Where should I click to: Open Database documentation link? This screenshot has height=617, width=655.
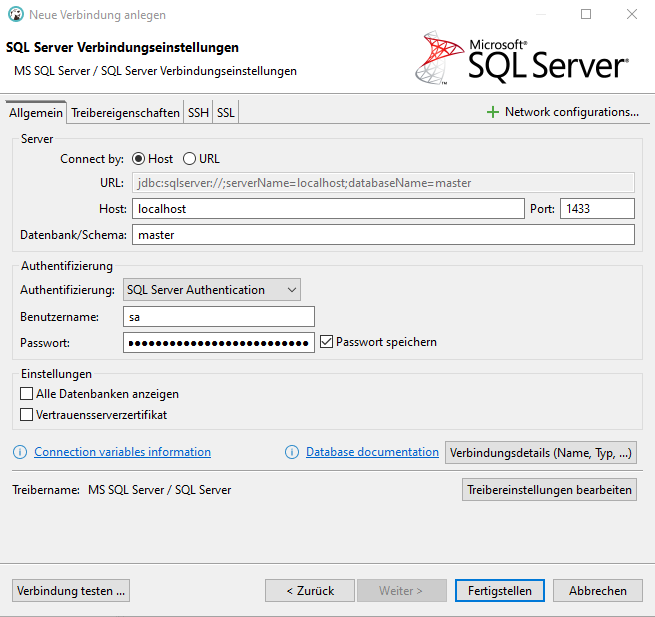tap(372, 452)
